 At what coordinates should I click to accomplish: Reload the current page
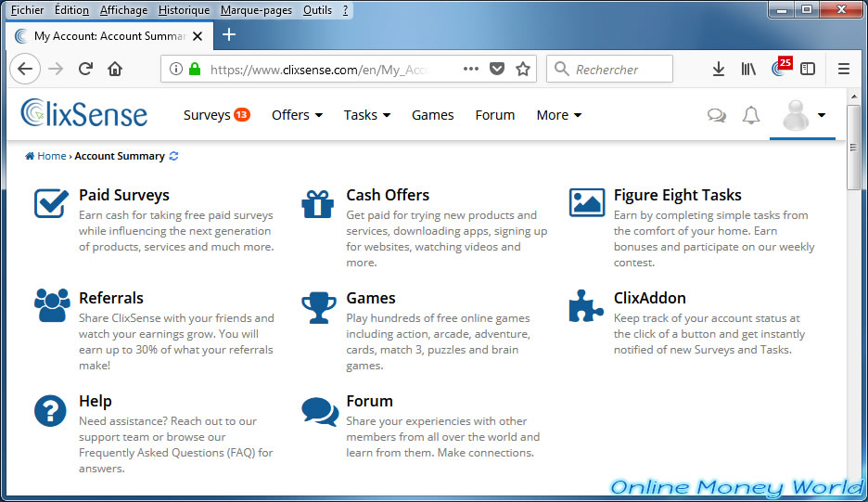(85, 69)
